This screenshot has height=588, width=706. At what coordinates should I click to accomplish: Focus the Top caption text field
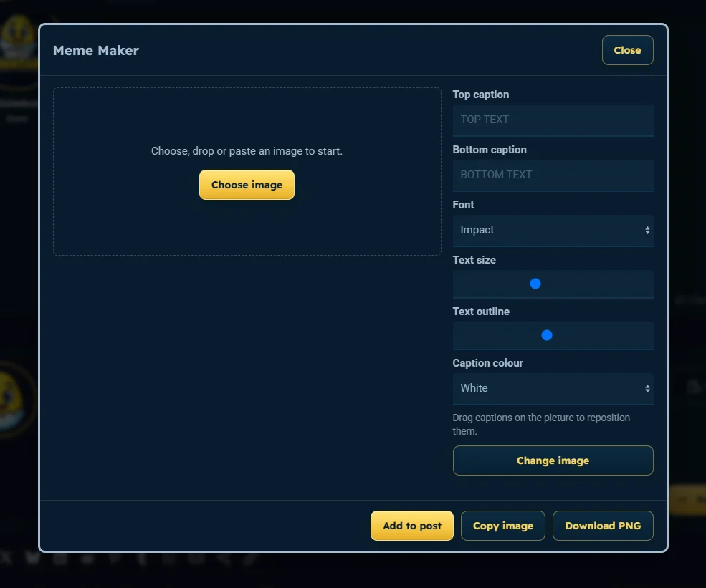(553, 120)
